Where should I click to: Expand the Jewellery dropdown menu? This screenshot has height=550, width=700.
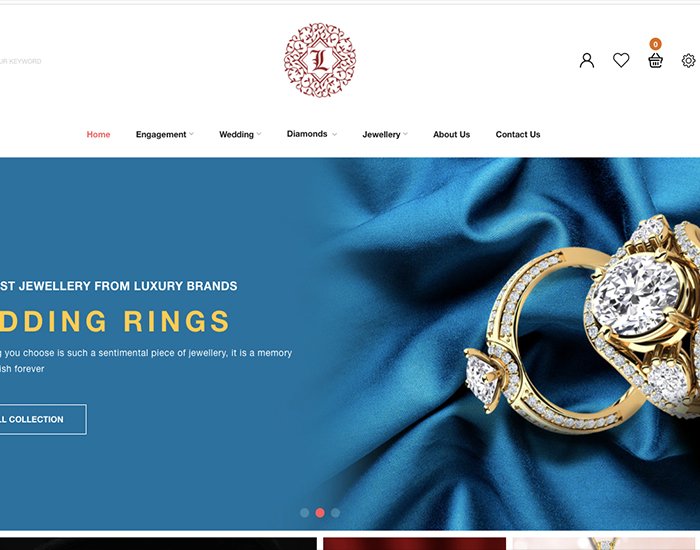pos(385,134)
